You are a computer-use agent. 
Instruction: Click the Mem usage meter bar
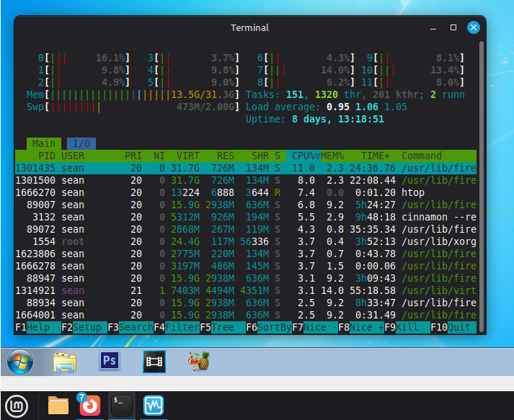coord(133,95)
